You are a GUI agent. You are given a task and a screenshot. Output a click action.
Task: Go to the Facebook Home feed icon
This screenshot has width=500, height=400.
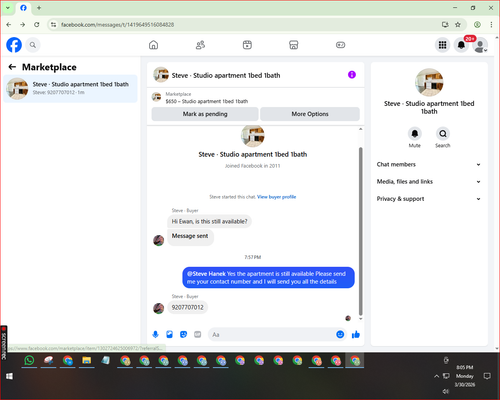coord(153,45)
